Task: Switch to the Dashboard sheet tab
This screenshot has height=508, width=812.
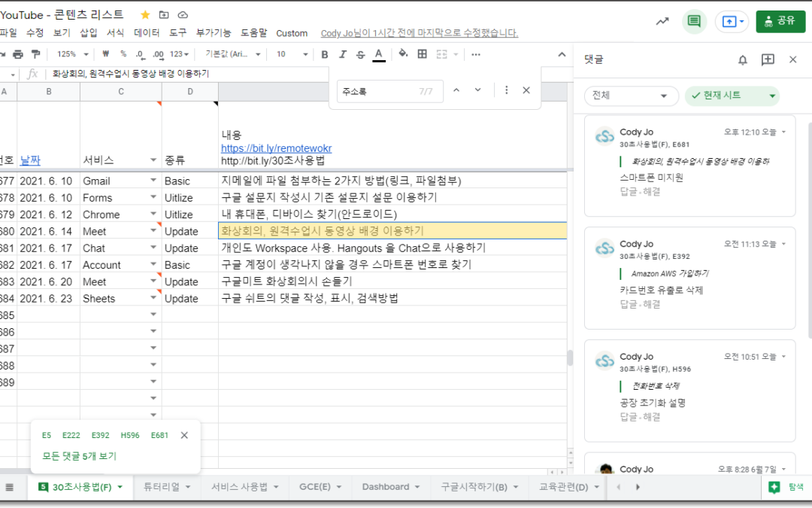Action: pyautogui.click(x=390, y=487)
